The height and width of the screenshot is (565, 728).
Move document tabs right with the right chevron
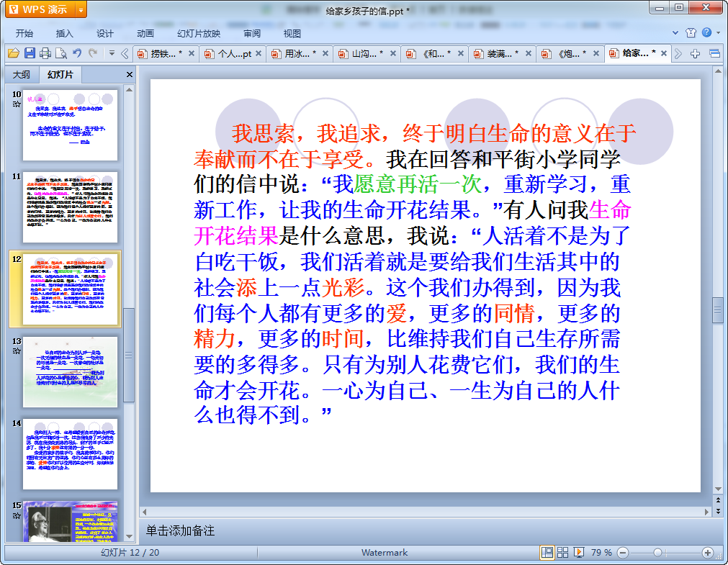678,54
